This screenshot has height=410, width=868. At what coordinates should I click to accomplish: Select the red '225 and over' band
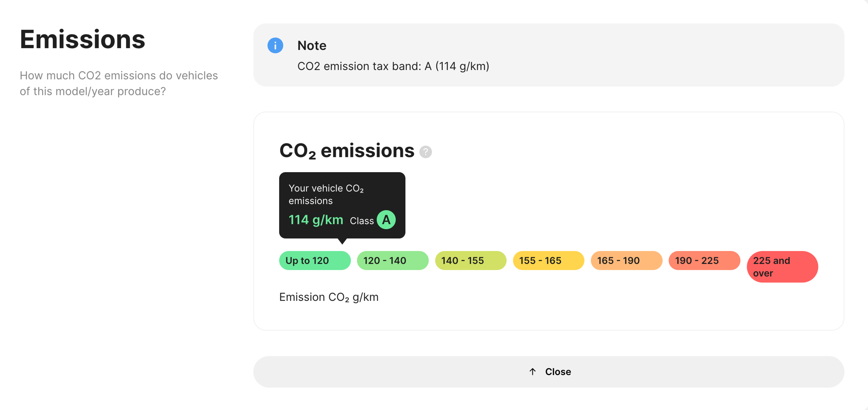[x=782, y=267]
